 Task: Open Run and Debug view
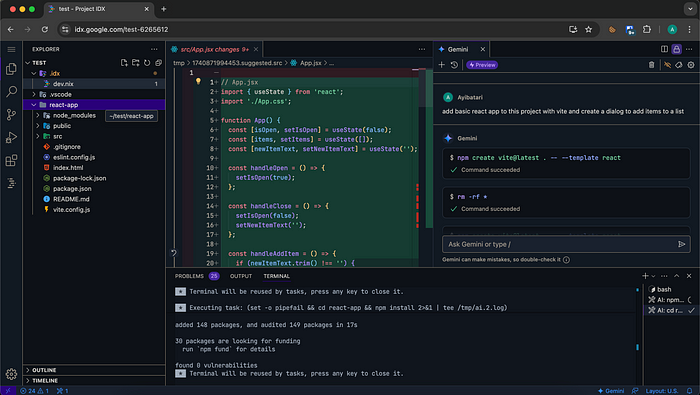(x=11, y=137)
